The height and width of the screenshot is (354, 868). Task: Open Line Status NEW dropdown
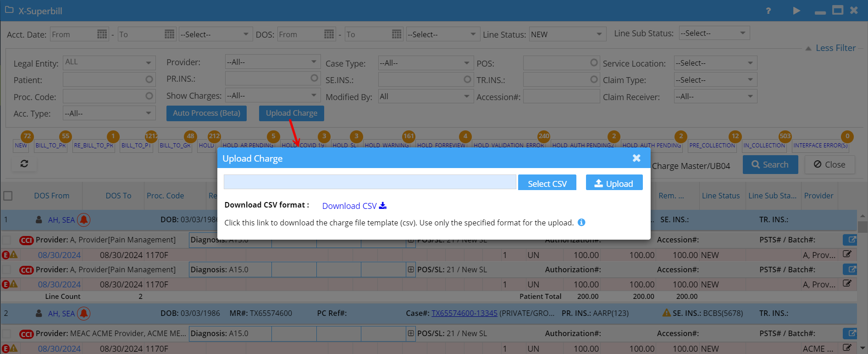567,34
